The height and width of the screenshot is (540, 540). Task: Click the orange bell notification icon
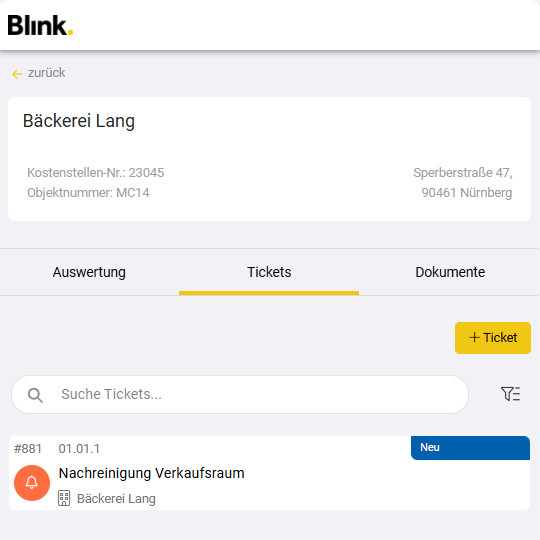click(32, 483)
